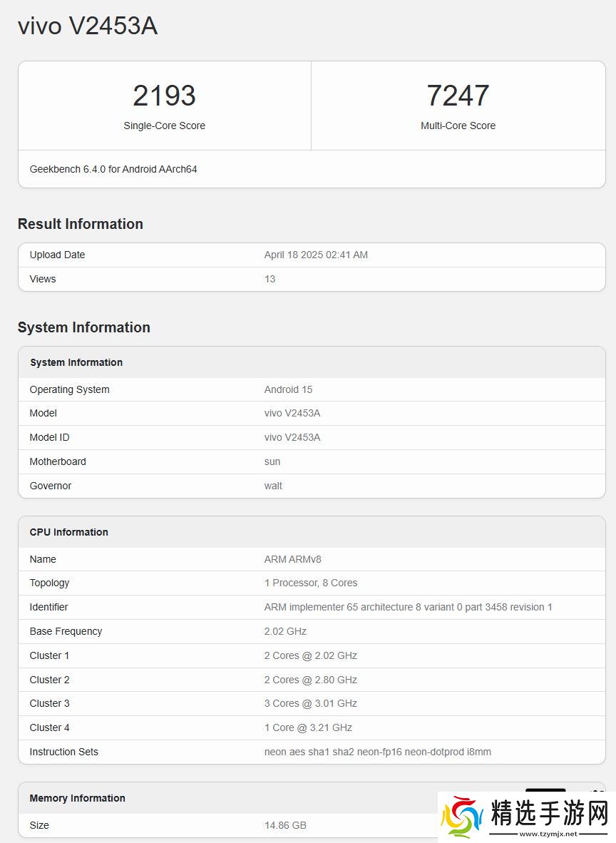Click the vivo V2453A page title
This screenshot has width=616, height=843.
(x=87, y=26)
